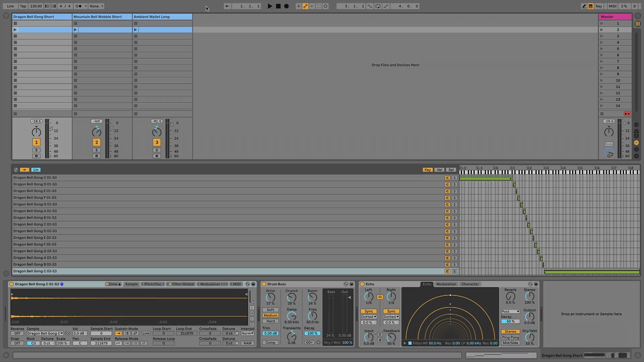
Task: Enable the Draw Mode pencil icon
Action: [584, 6]
